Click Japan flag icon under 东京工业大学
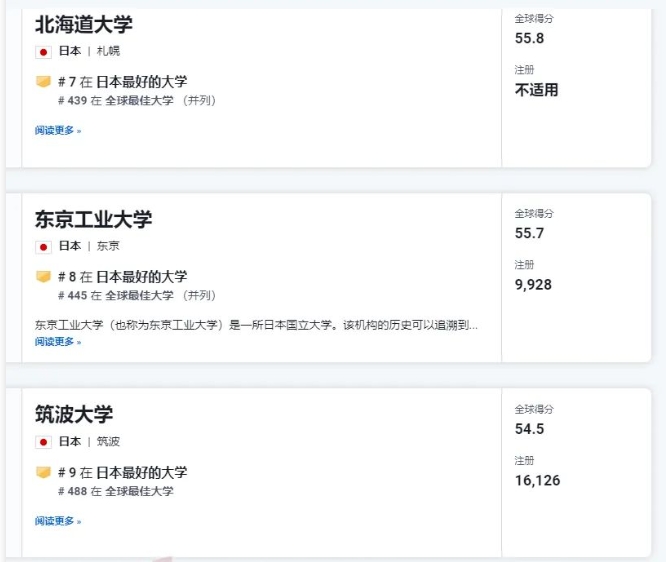The height and width of the screenshot is (562, 666). [43, 247]
